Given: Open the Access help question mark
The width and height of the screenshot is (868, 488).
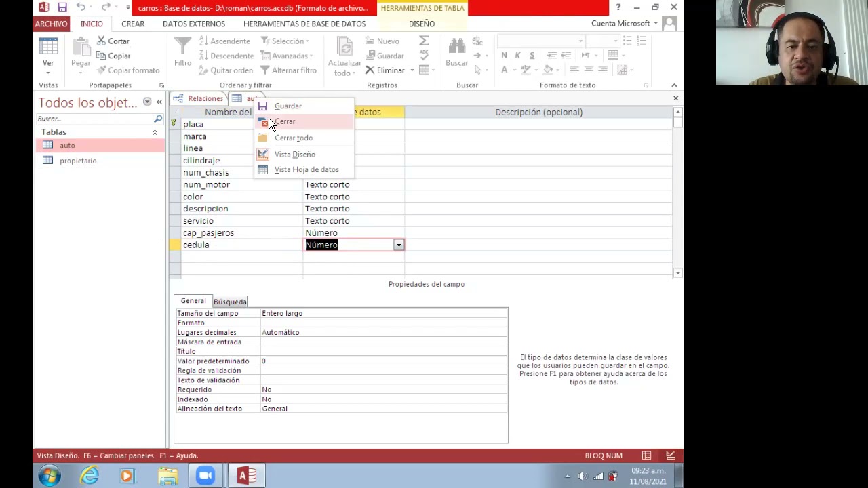Looking at the screenshot, I should (x=618, y=7).
